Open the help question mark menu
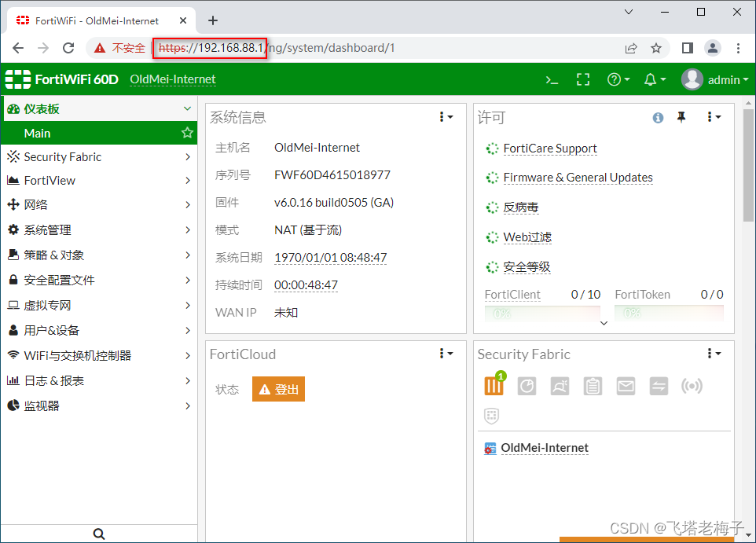This screenshot has width=756, height=543. (618, 79)
